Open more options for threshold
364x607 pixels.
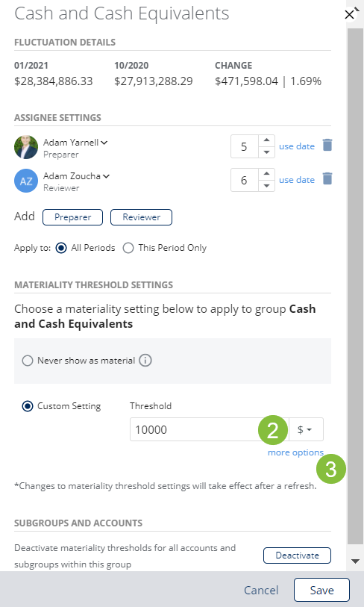tap(295, 452)
